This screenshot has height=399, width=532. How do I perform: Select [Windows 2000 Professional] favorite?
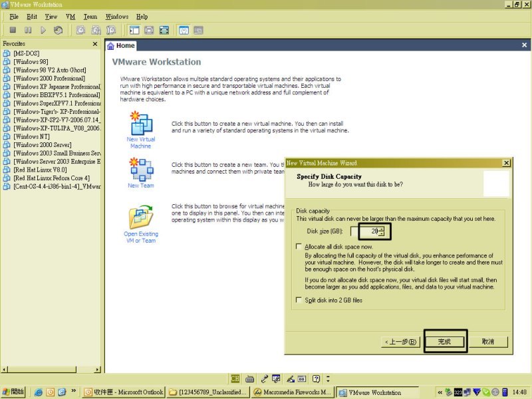coord(49,78)
